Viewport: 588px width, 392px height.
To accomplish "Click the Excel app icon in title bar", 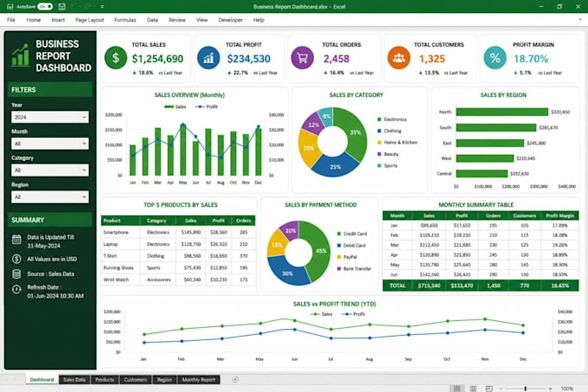I will [10, 7].
